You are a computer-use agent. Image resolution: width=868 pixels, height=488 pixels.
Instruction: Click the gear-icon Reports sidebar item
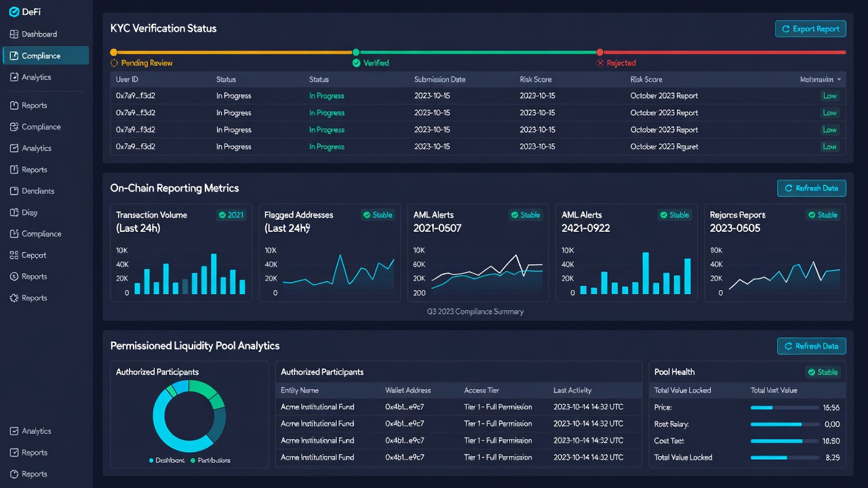coord(14,298)
